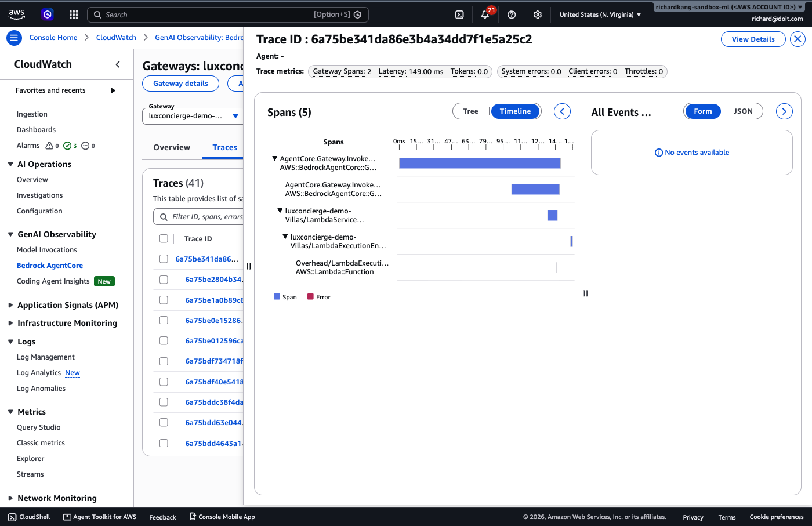This screenshot has height=526, width=812.
Task: Toggle the hamburger navigation menu button
Action: coord(14,38)
